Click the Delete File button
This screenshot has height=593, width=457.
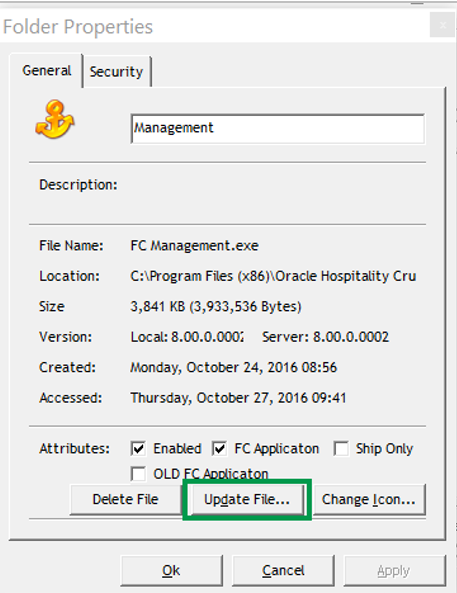[126, 499]
